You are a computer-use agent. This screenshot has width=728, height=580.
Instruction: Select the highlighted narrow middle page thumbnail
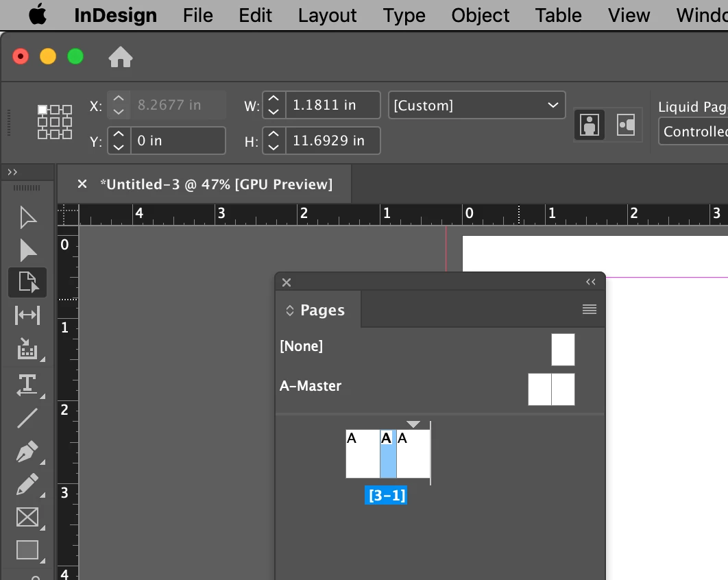click(388, 454)
